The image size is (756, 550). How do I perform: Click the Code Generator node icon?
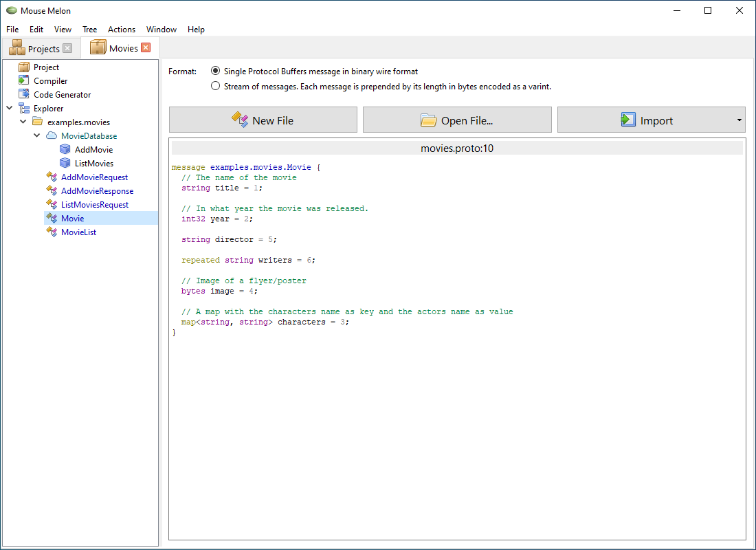click(x=23, y=94)
